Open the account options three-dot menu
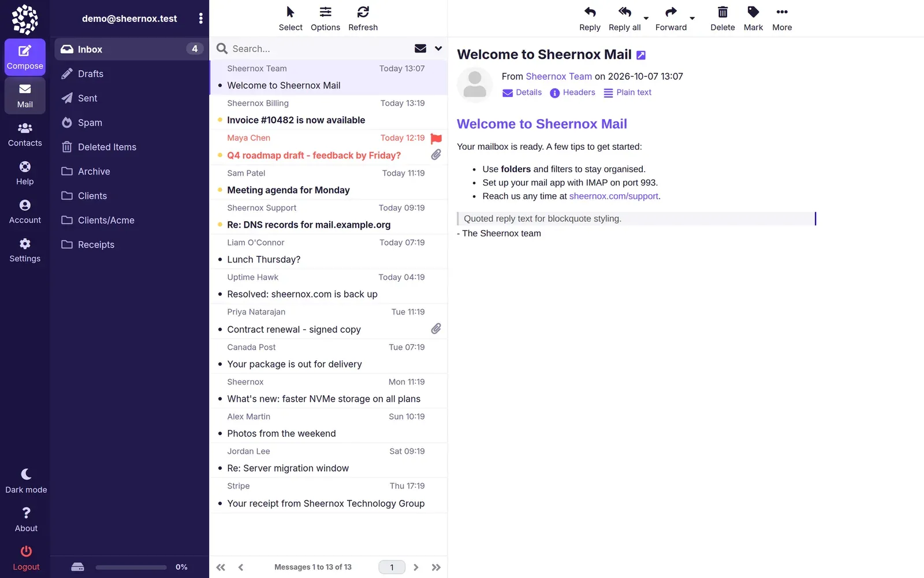The image size is (924, 578). point(200,18)
